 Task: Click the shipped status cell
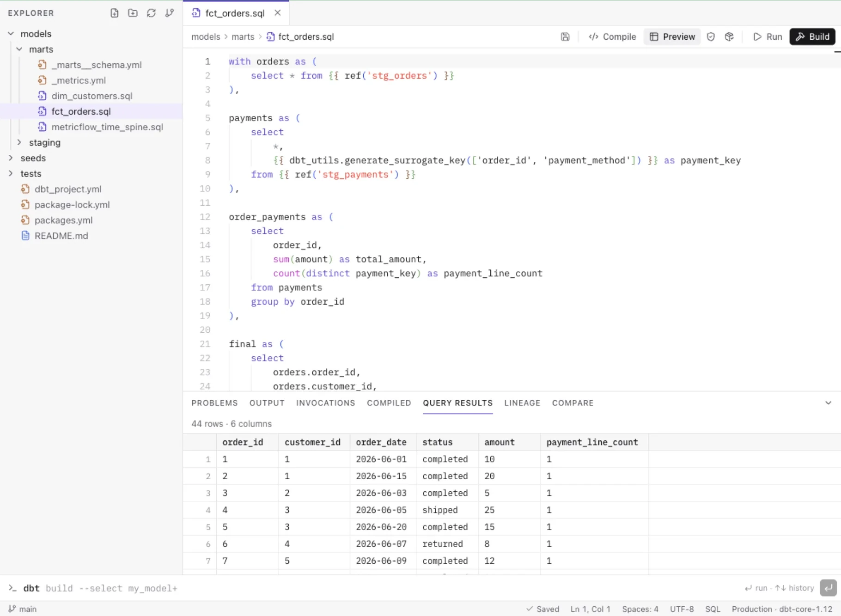tap(447, 510)
